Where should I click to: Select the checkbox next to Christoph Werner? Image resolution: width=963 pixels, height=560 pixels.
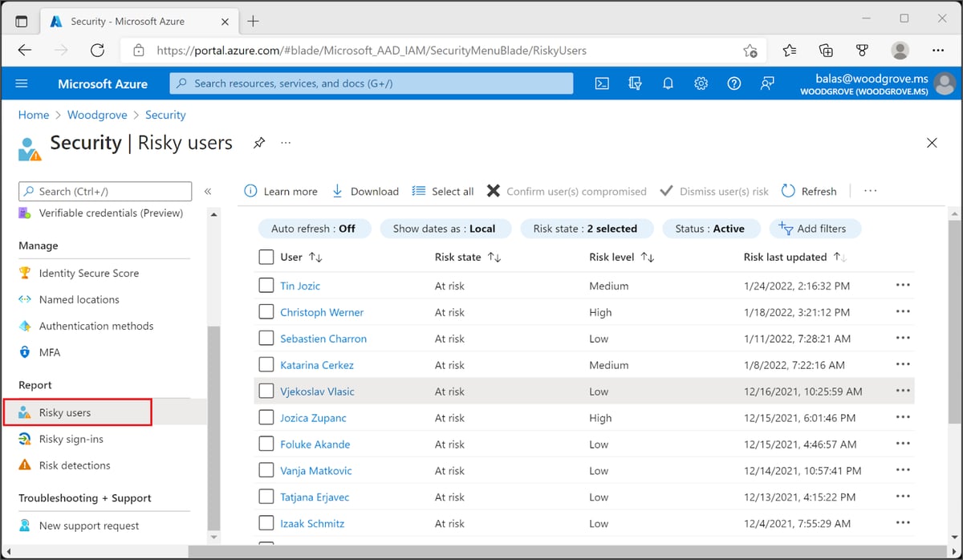pyautogui.click(x=266, y=312)
